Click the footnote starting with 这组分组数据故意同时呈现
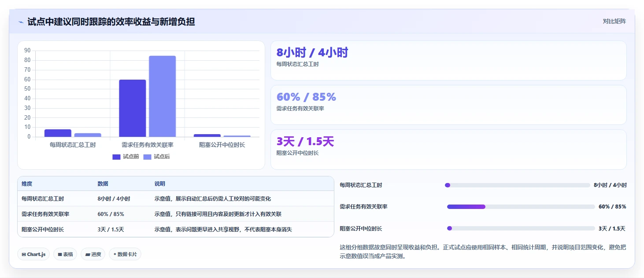 (x=483, y=252)
